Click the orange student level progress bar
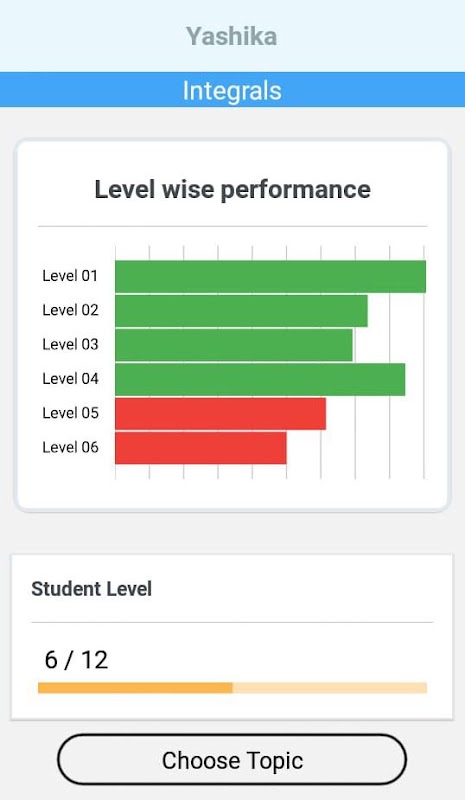The width and height of the screenshot is (465, 800). [x=135, y=688]
